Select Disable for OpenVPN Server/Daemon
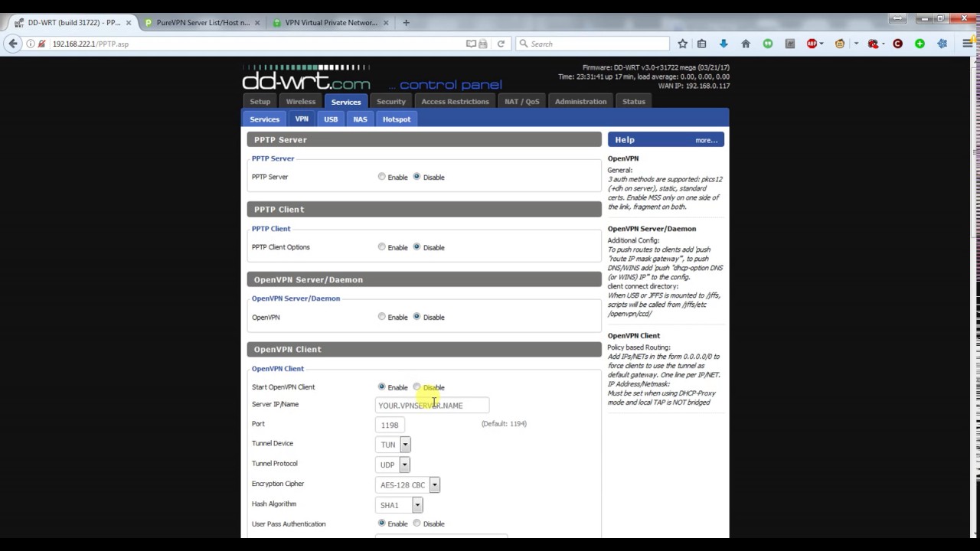 click(x=416, y=317)
